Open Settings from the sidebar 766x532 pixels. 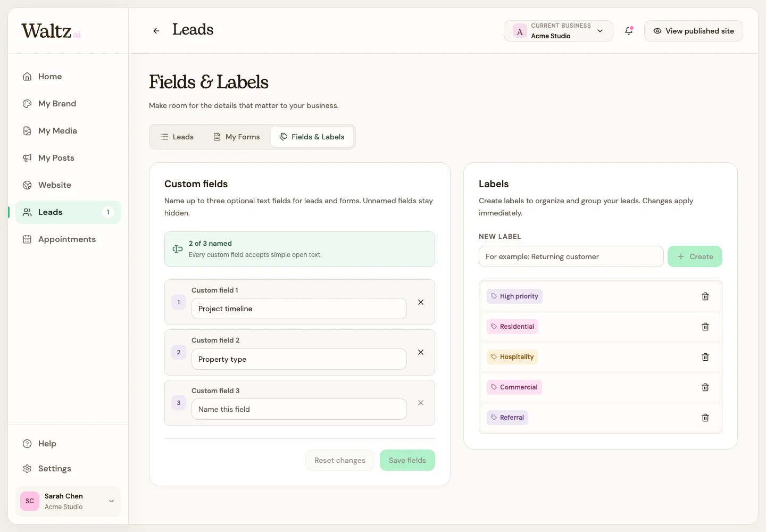(68, 469)
